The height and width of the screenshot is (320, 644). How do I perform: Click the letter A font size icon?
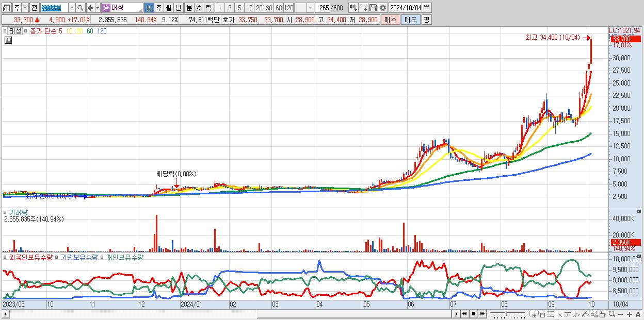click(638, 314)
